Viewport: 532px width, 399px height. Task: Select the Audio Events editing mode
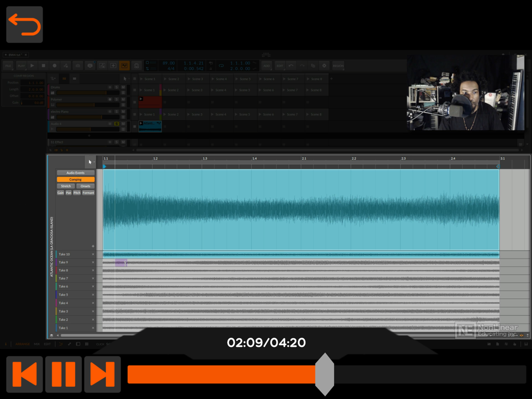pos(76,173)
